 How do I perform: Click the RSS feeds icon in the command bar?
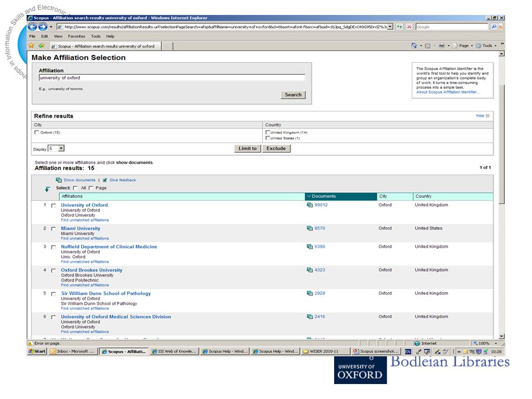point(428,46)
